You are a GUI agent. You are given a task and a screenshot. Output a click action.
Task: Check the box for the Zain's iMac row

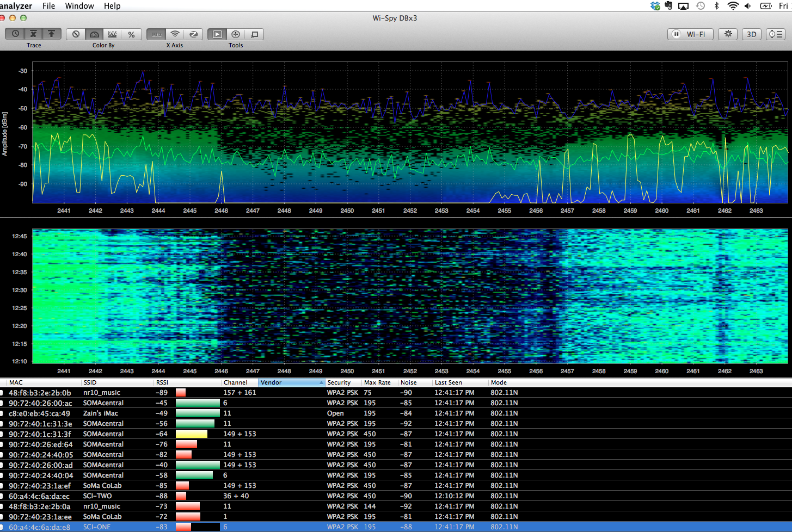[2, 413]
